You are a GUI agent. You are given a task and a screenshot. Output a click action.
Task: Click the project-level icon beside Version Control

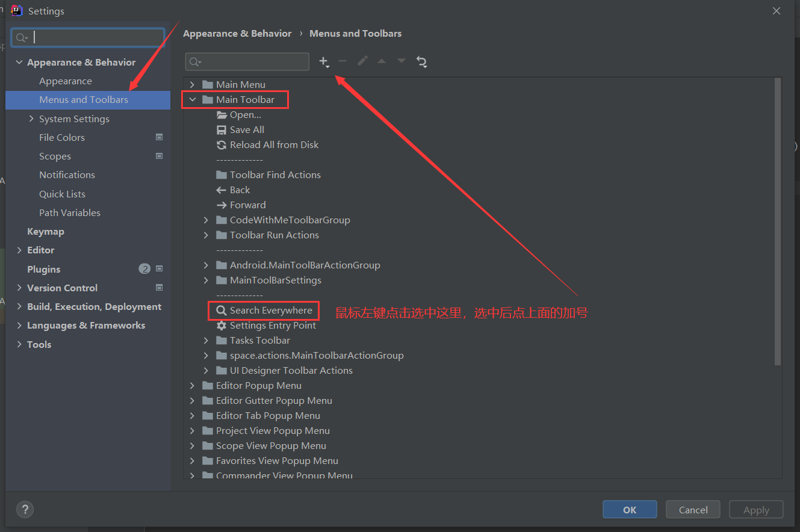click(x=159, y=288)
